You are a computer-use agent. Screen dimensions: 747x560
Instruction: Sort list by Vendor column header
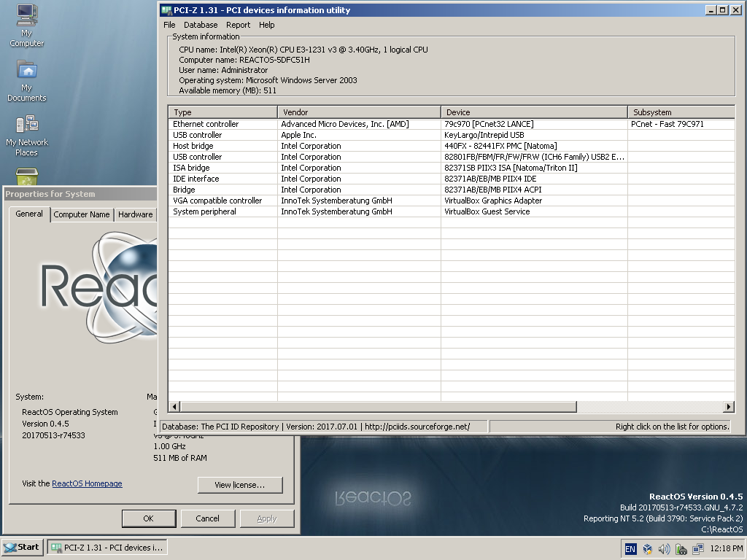click(359, 112)
